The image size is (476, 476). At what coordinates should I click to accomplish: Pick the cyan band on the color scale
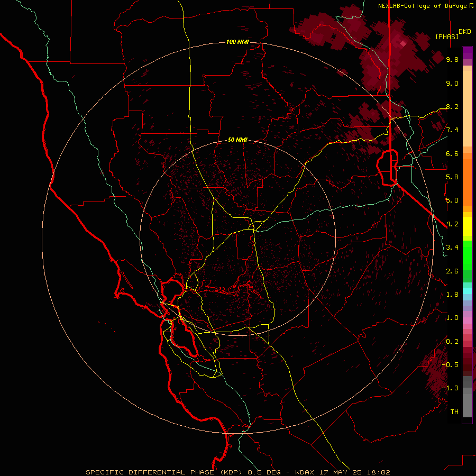467,291
